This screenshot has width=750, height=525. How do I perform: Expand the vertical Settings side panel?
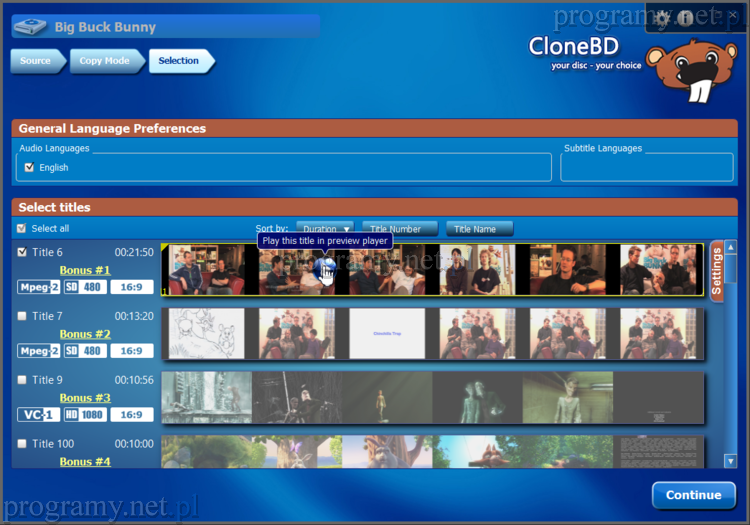tap(716, 270)
